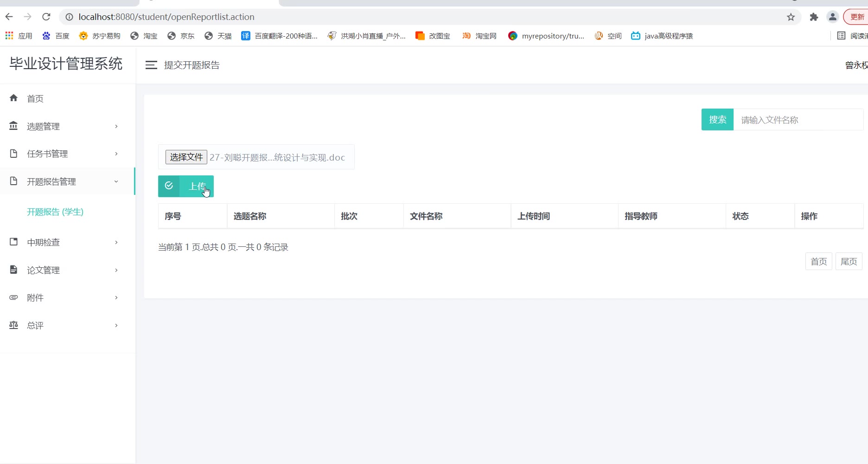
Task: Click the 提交开题报告 page title
Action: tap(192, 65)
